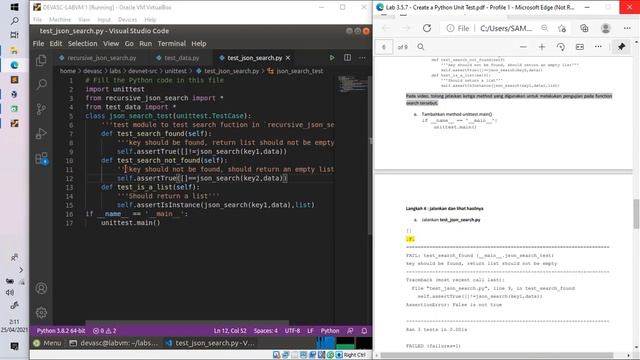Open the VirtualBox Machine menu

pyautogui.click(x=60, y=20)
